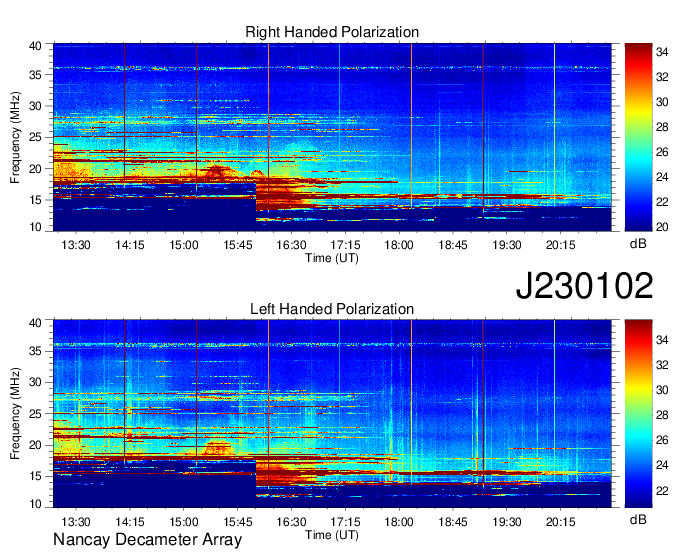Click the 40 MHz tick of Right Handed plot

[35, 46]
